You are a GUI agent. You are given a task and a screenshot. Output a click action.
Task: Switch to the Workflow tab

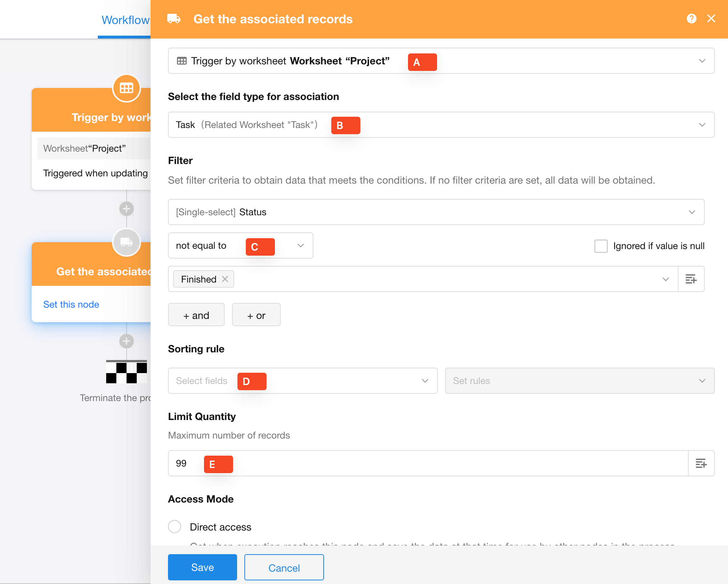[125, 20]
